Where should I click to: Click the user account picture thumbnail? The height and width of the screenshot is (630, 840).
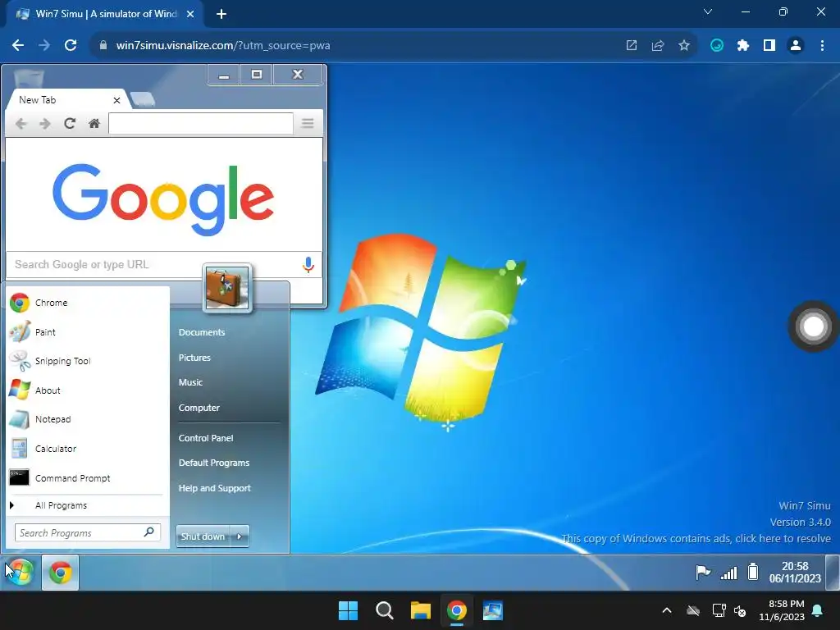coord(226,288)
